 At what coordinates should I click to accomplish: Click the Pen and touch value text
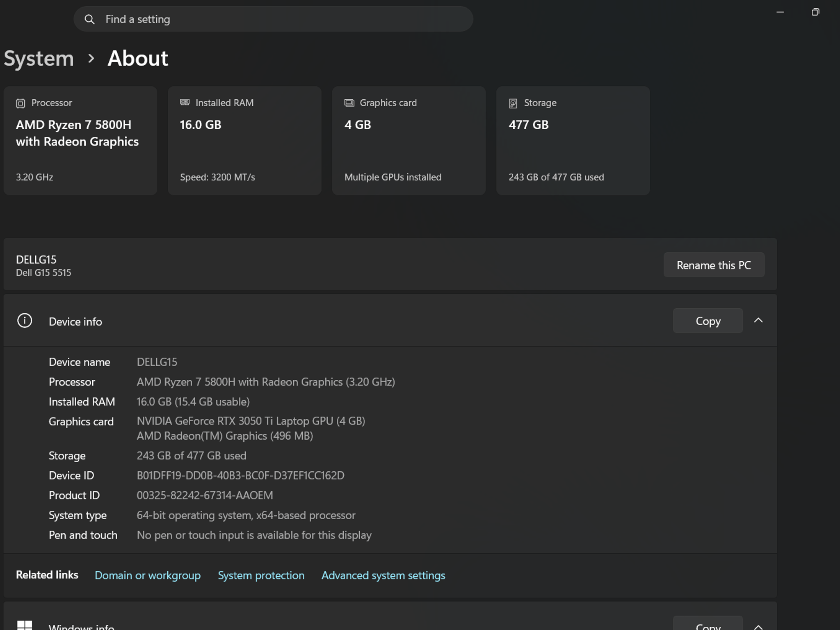pos(254,535)
